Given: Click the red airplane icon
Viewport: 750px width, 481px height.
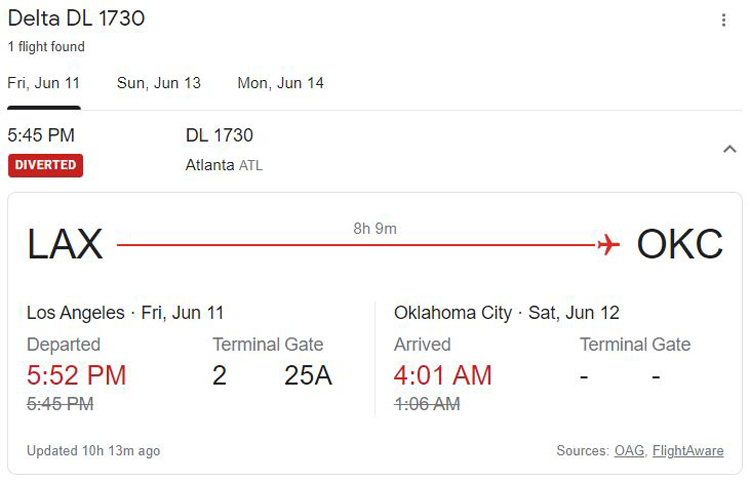Looking at the screenshot, I should [x=608, y=245].
